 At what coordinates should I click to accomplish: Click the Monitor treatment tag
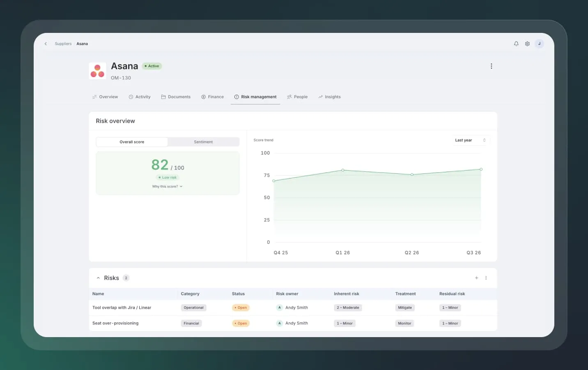404,324
